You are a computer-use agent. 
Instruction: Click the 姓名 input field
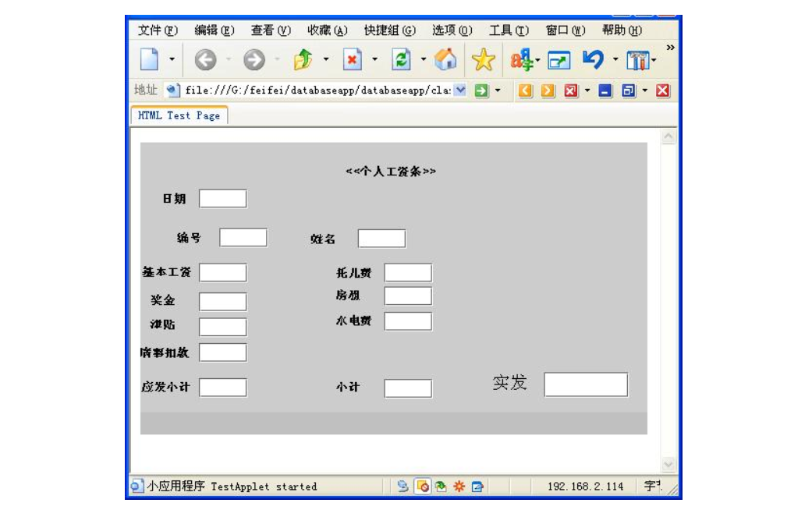[x=381, y=239]
